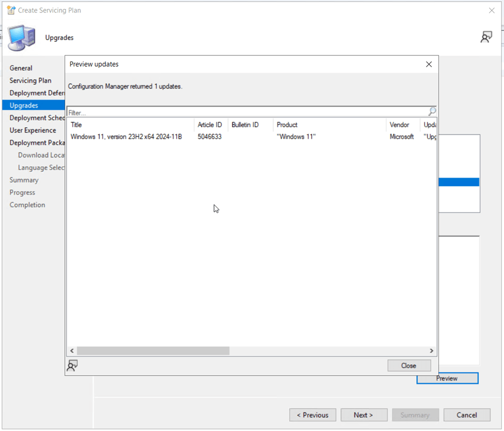Click the feedback icon in Preview updates dialog
Image resolution: width=504 pixels, height=431 pixels.
tap(72, 366)
